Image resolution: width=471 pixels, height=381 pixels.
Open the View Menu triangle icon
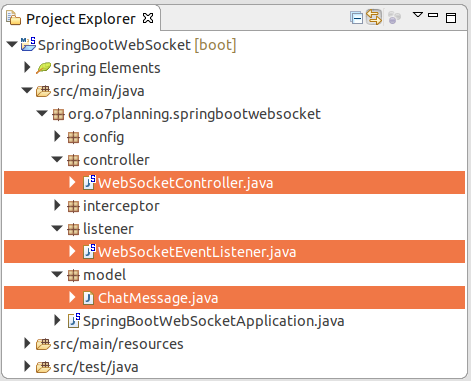[418, 15]
